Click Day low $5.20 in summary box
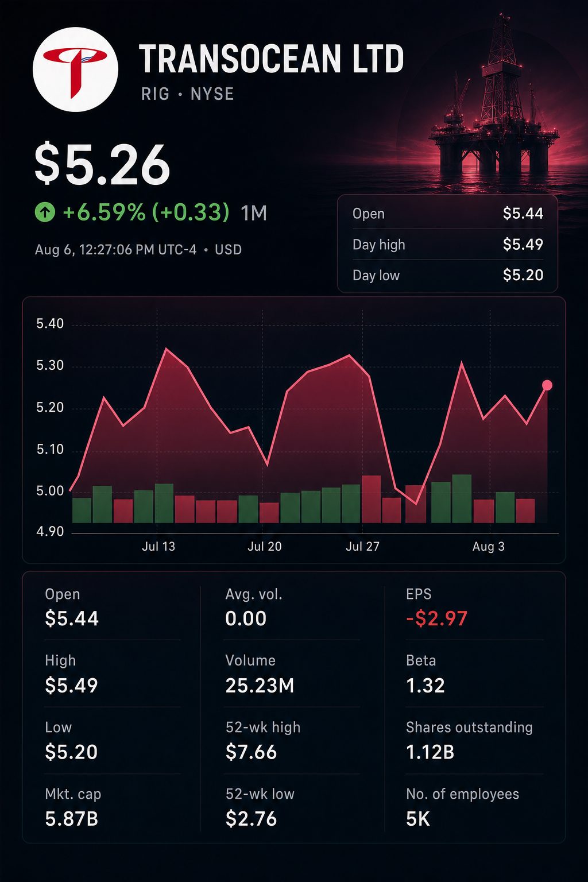This screenshot has height=882, width=588. coord(448,275)
